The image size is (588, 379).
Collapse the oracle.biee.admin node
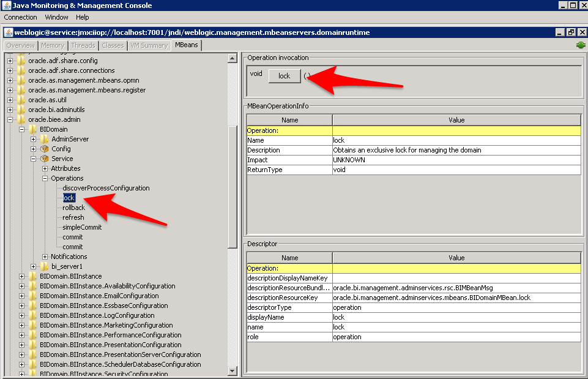click(x=10, y=120)
